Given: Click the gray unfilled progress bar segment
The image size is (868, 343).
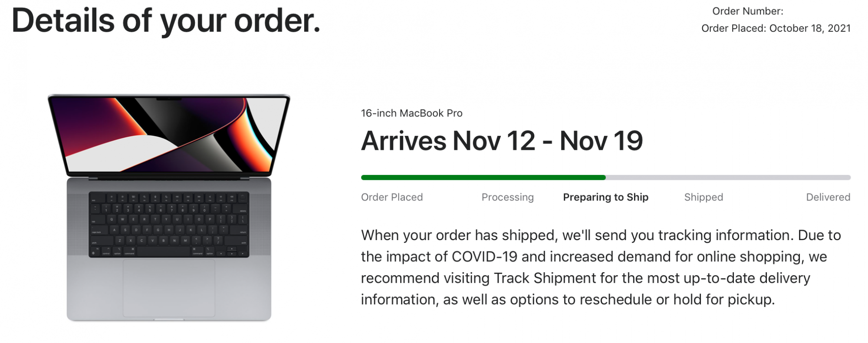Looking at the screenshot, I should coord(729,177).
